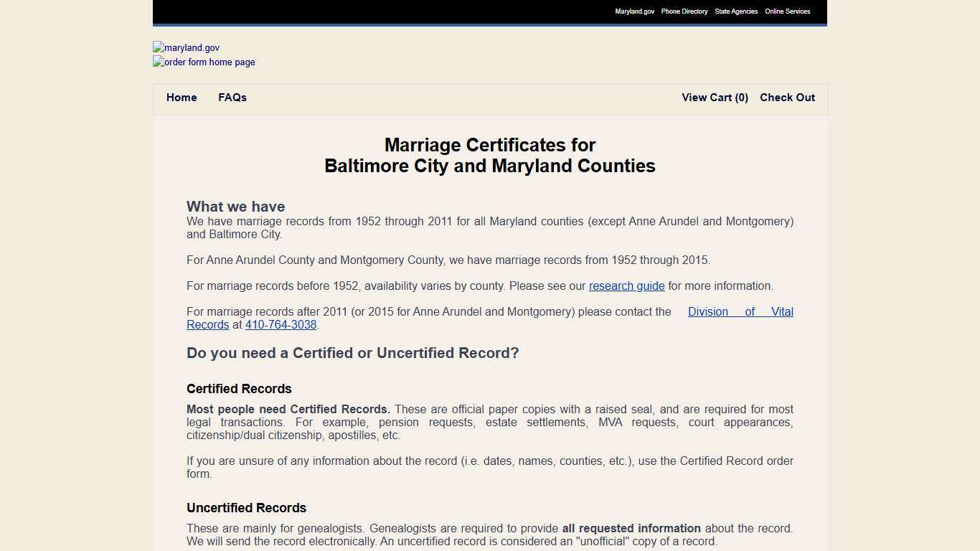Open Maryland.gov link in top bar
The image size is (980, 551).
(634, 11)
